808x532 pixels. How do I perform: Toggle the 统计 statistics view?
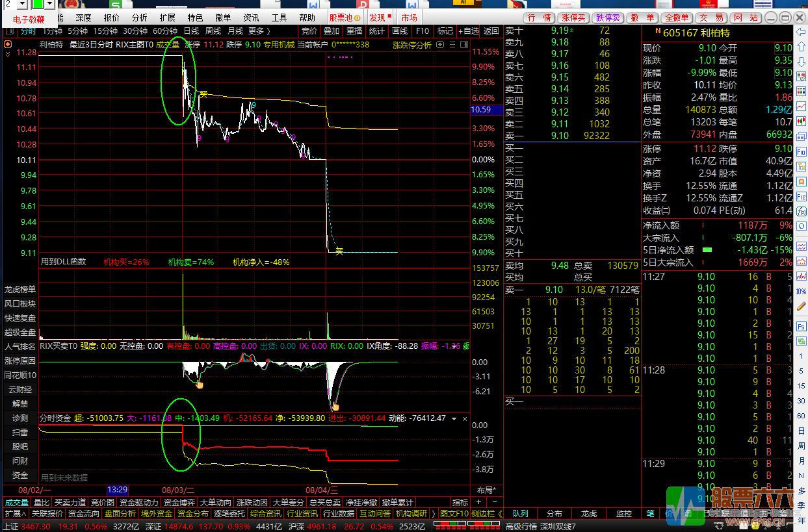point(377,31)
